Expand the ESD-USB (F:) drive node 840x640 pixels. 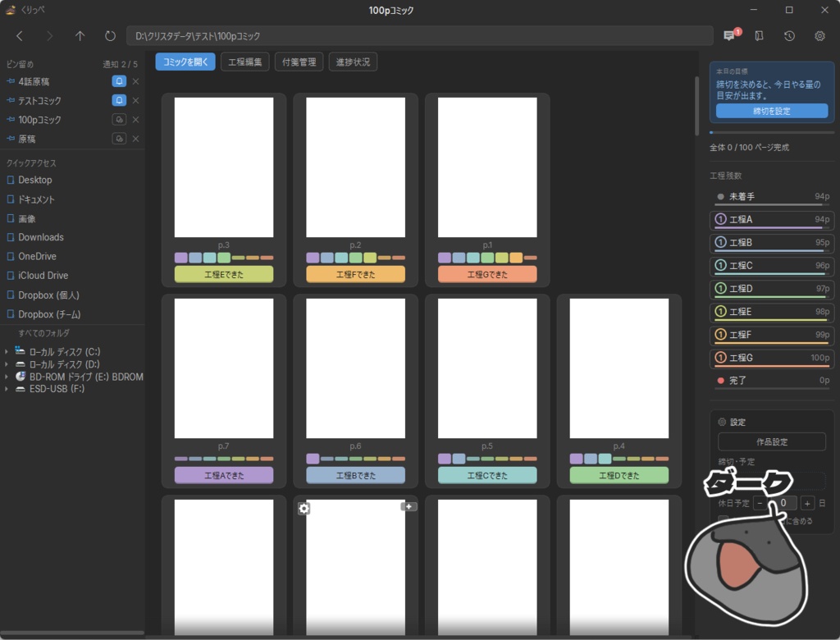point(7,389)
